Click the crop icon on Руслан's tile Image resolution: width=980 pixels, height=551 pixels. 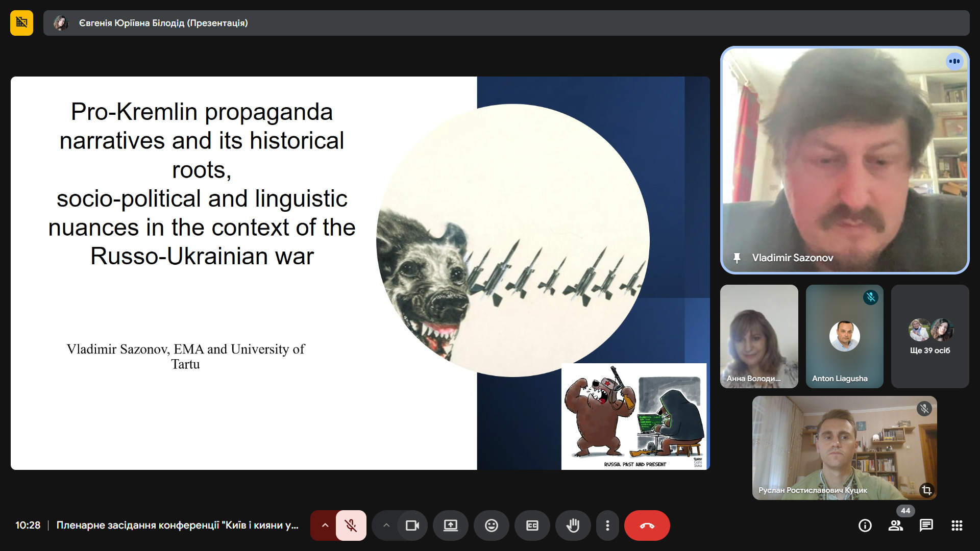pos(926,490)
